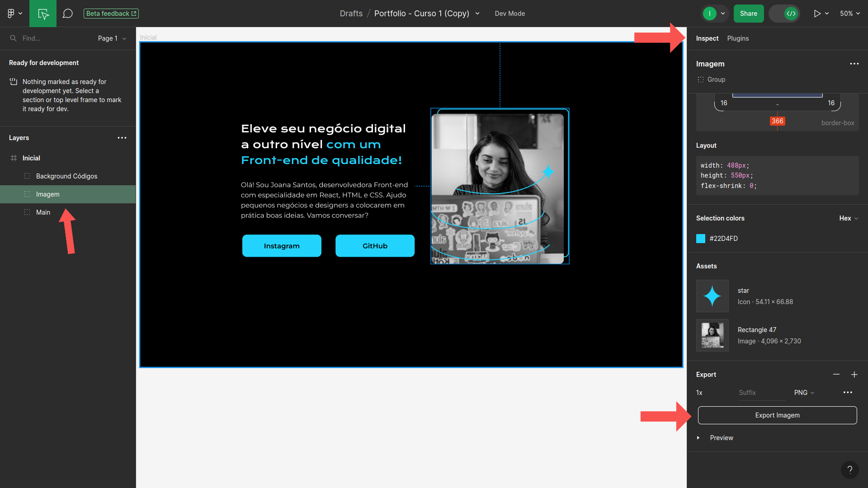Click the play/preview button icon

pyautogui.click(x=817, y=13)
